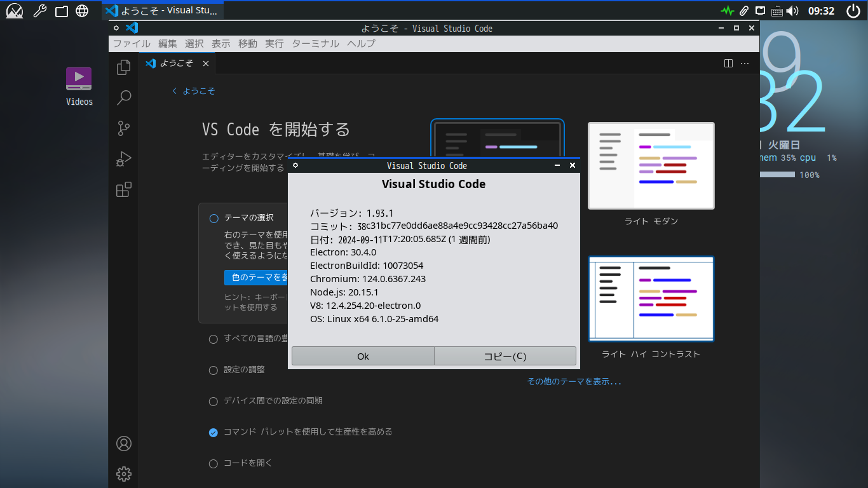Image resolution: width=868 pixels, height=488 pixels.
Task: Open the 選択 menu
Action: pos(194,44)
